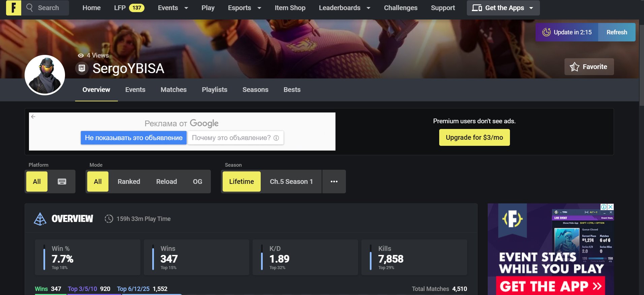Select the Ranked mode filter

(129, 182)
